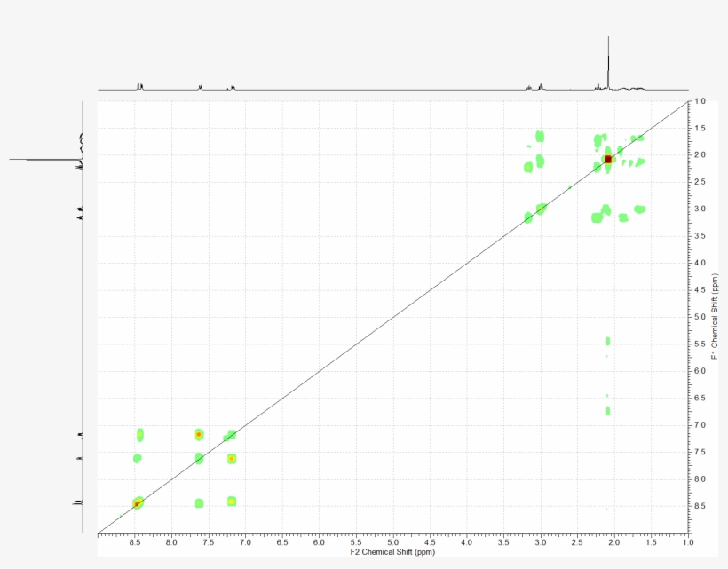
Task: Click the red diagonal peak near 2.1 ppm
Action: (x=608, y=159)
